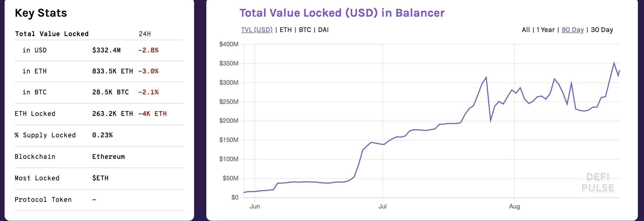The image size is (644, 221).
Task: Click the Total Value Locked chart title
Action: 342,13
